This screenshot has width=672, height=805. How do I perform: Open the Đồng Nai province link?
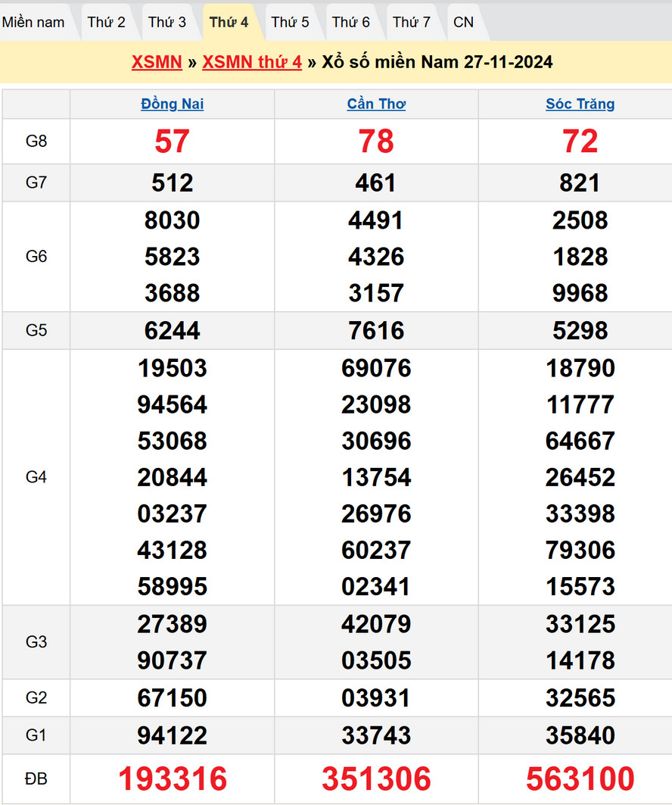tap(173, 105)
